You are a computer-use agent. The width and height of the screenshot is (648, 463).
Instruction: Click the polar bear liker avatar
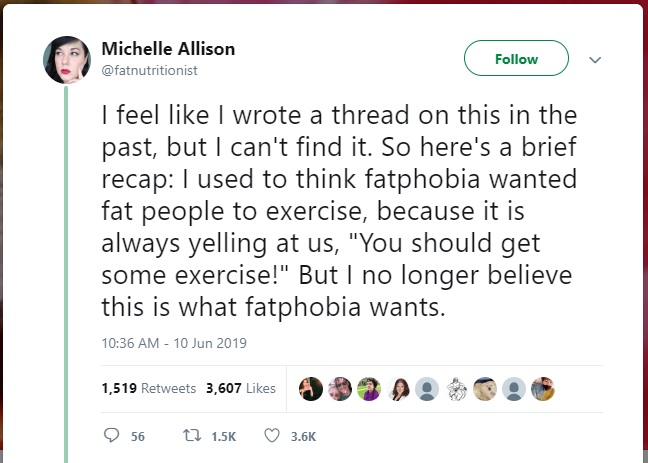tap(485, 389)
